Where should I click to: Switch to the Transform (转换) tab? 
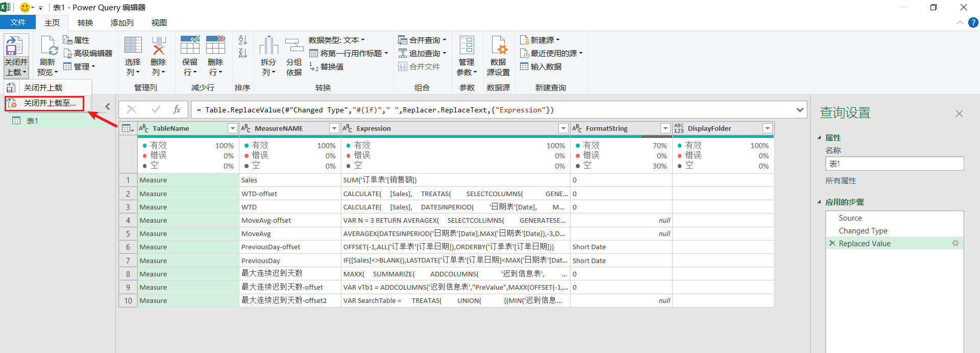85,23
